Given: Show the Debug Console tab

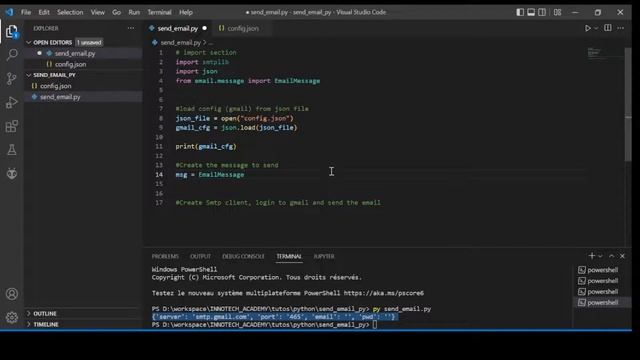Looking at the screenshot, I should [243, 256].
